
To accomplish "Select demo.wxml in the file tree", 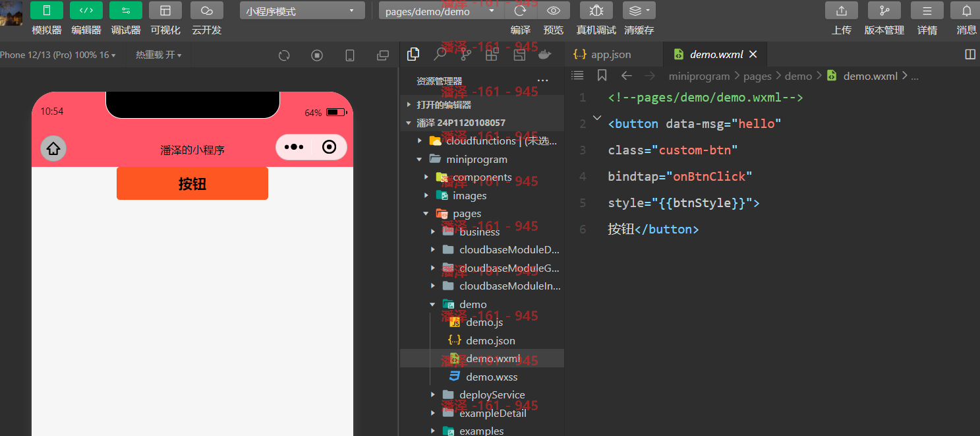I will tap(482, 358).
